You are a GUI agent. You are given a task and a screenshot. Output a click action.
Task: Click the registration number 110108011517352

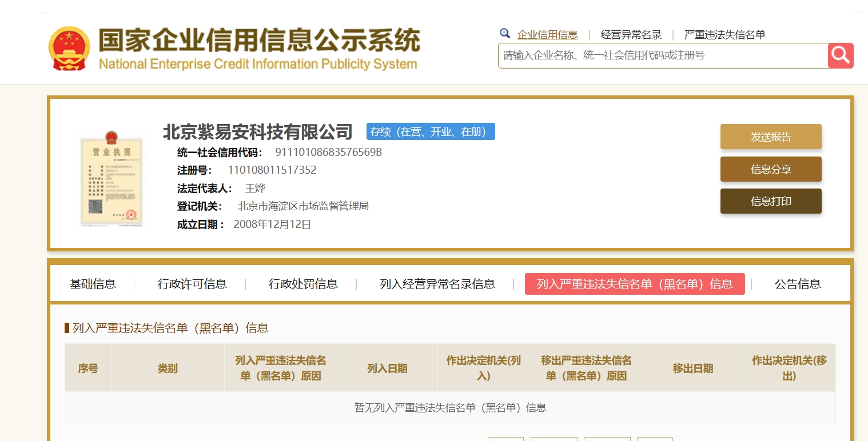[x=272, y=170]
